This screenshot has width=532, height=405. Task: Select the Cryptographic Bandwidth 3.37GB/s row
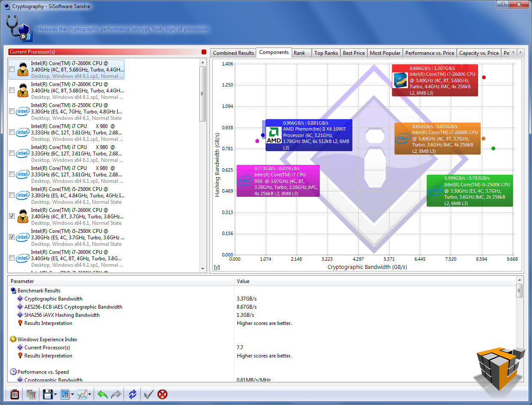pyautogui.click(x=262, y=299)
